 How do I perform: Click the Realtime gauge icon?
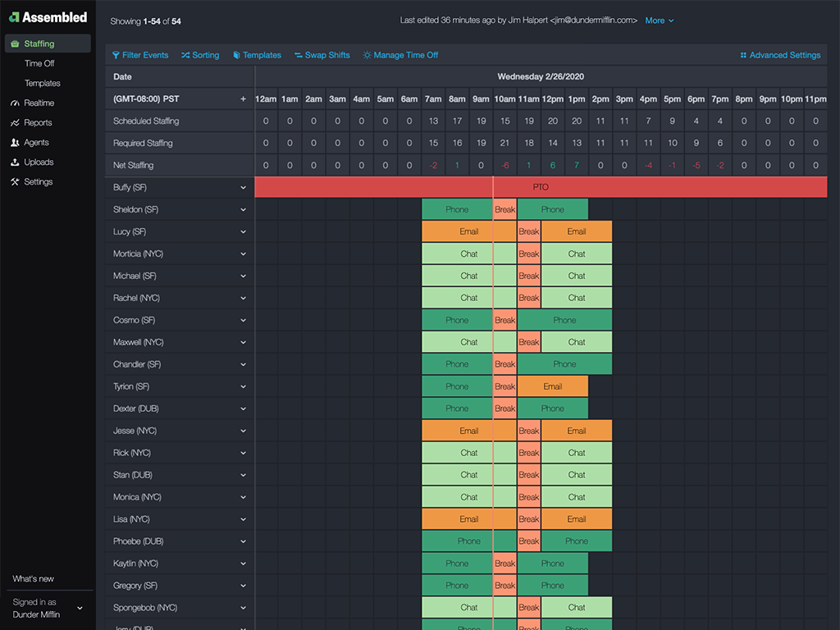16,103
